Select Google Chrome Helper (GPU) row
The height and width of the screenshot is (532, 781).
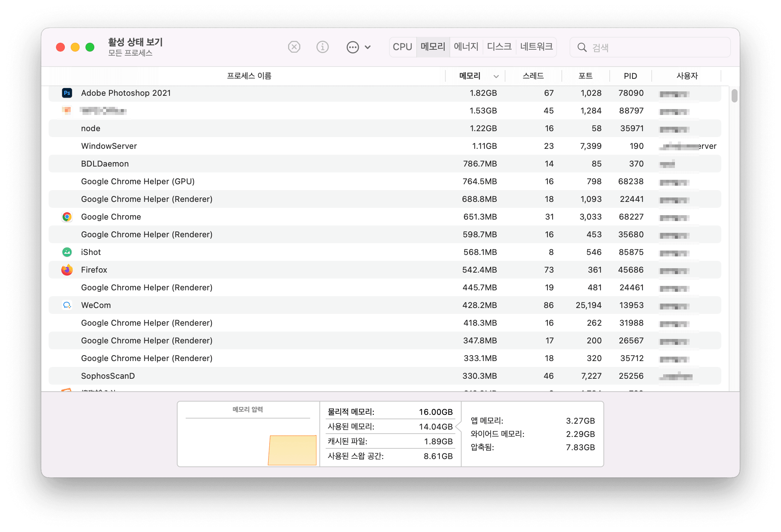coord(385,181)
